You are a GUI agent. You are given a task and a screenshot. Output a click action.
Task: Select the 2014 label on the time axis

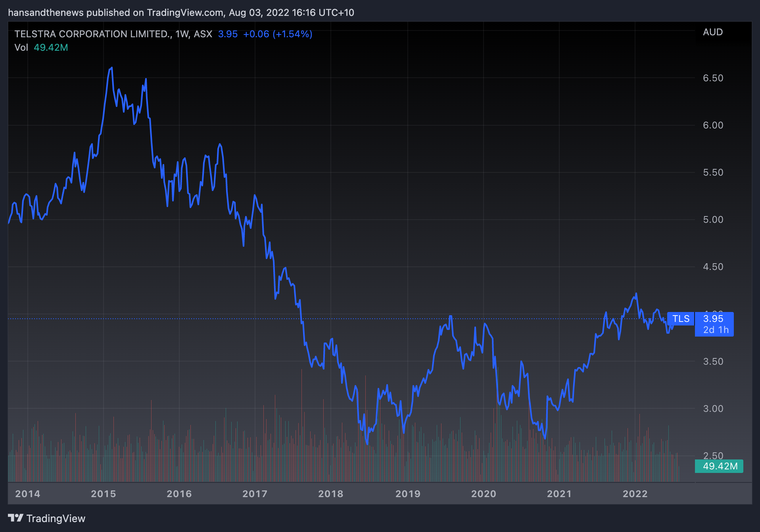click(27, 494)
